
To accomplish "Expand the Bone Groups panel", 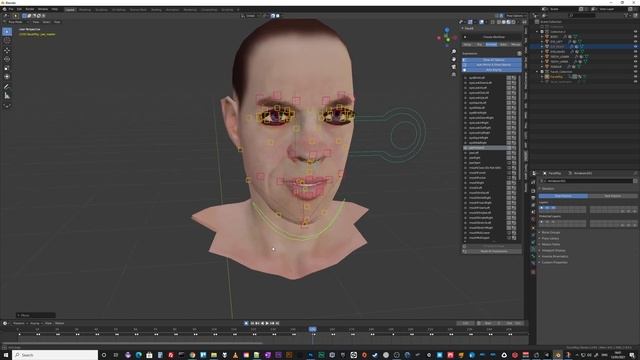I will point(551,233).
